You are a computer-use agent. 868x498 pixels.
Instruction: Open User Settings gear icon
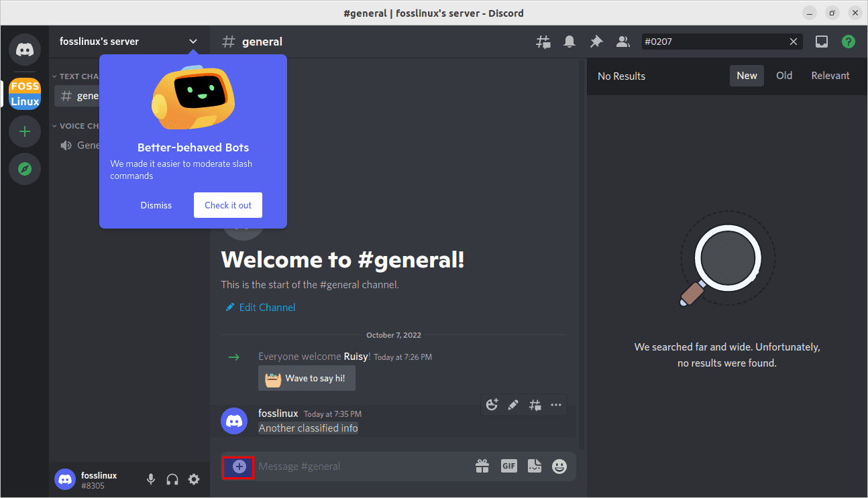pyautogui.click(x=194, y=479)
